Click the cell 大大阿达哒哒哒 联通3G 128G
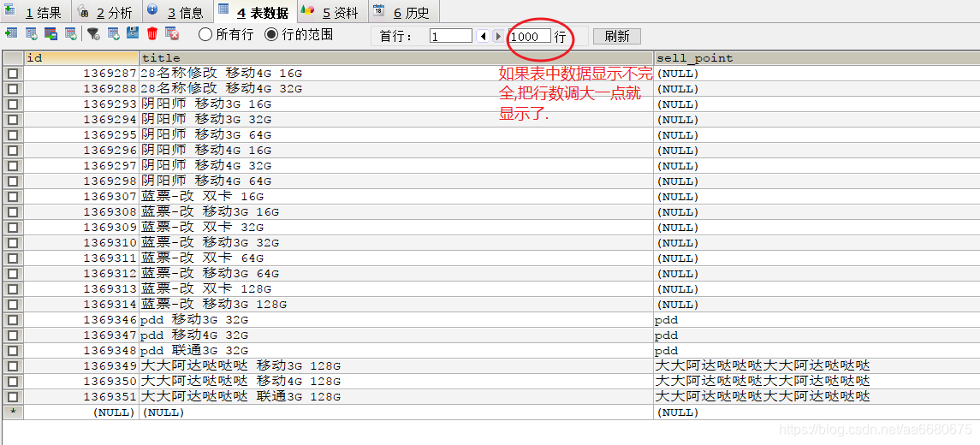The image size is (980, 445). 396,397
